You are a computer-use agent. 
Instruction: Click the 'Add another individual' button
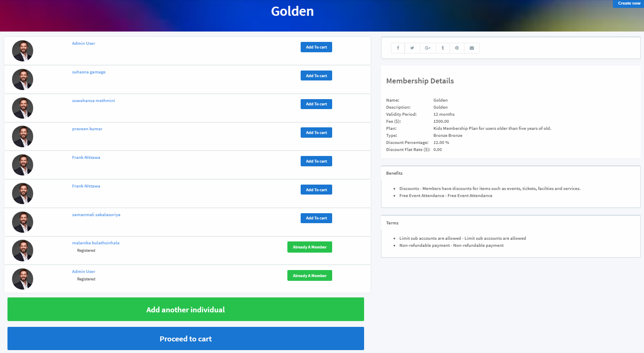[x=186, y=309]
